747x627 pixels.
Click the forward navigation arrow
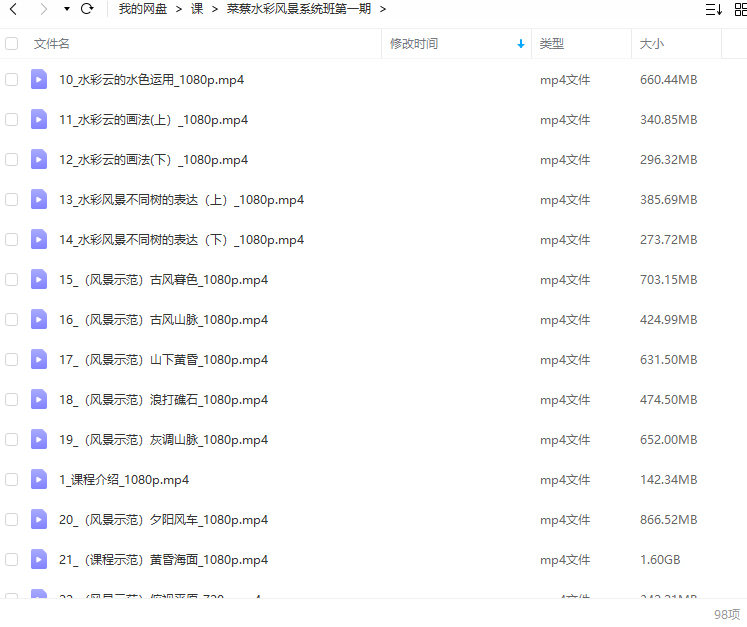pos(43,9)
